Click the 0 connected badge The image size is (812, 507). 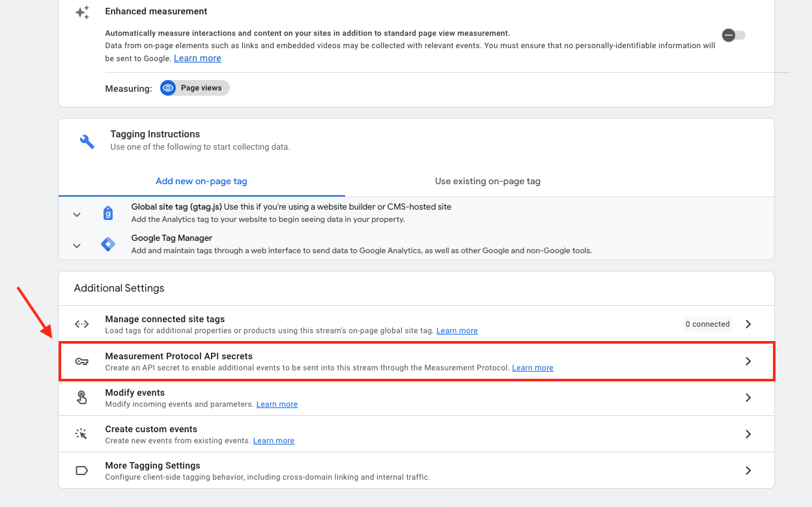click(707, 324)
